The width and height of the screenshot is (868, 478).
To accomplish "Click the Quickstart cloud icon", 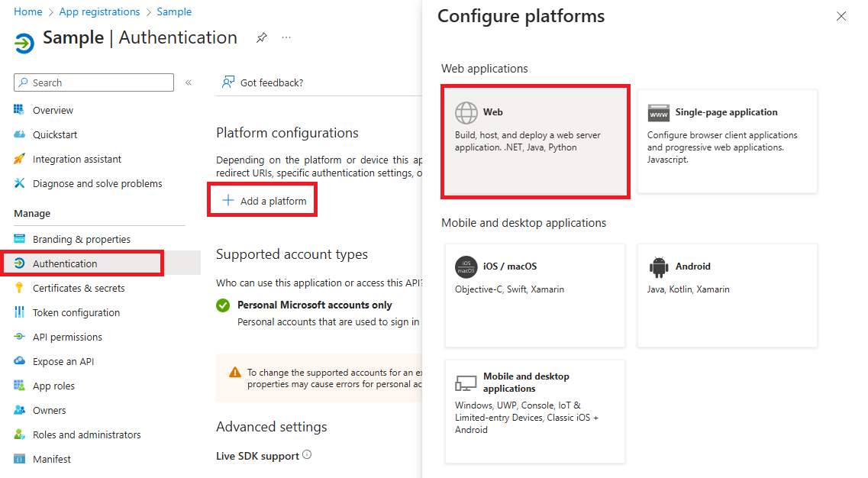I will tap(19, 134).
